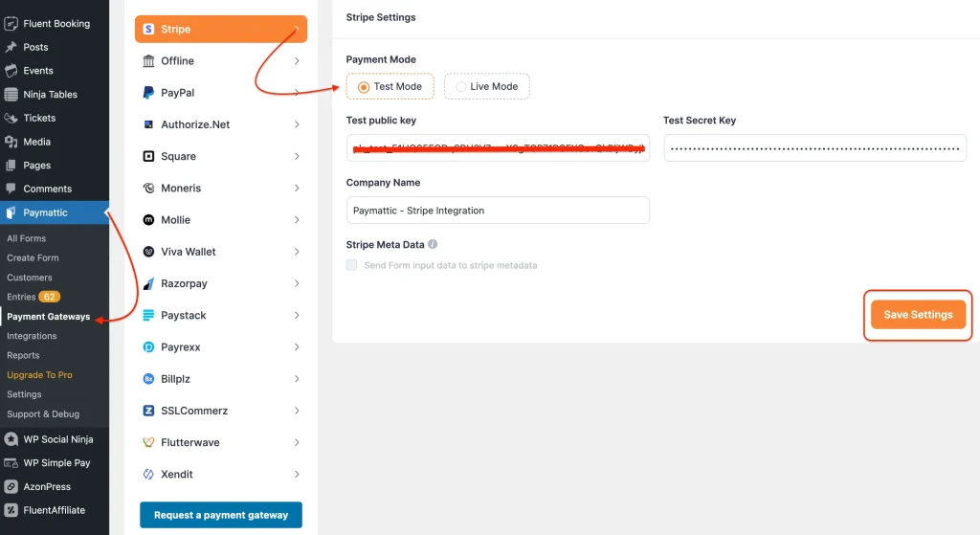Open All Forms submenu item
This screenshot has height=535, width=980.
pyautogui.click(x=26, y=238)
